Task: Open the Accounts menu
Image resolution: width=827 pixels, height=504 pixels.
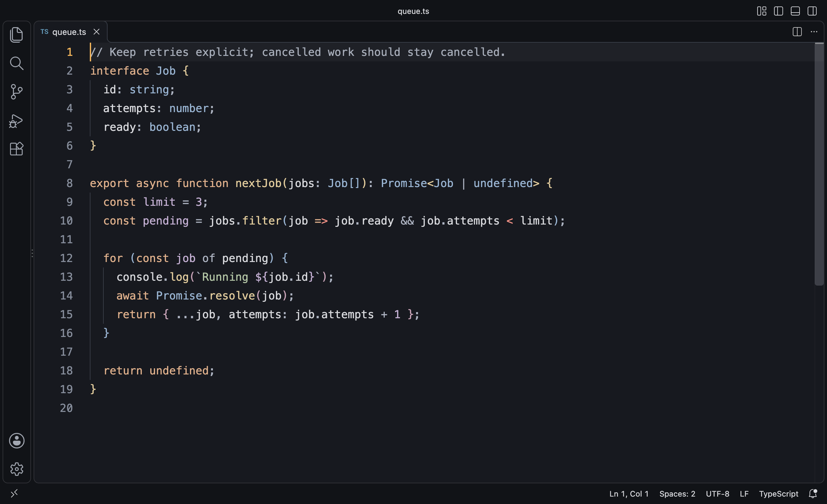Action: [16, 441]
